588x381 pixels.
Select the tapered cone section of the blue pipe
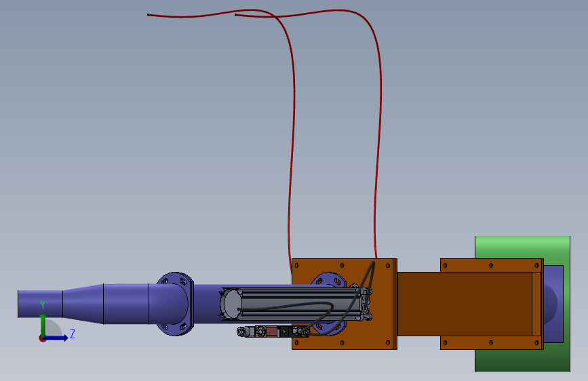point(83,304)
